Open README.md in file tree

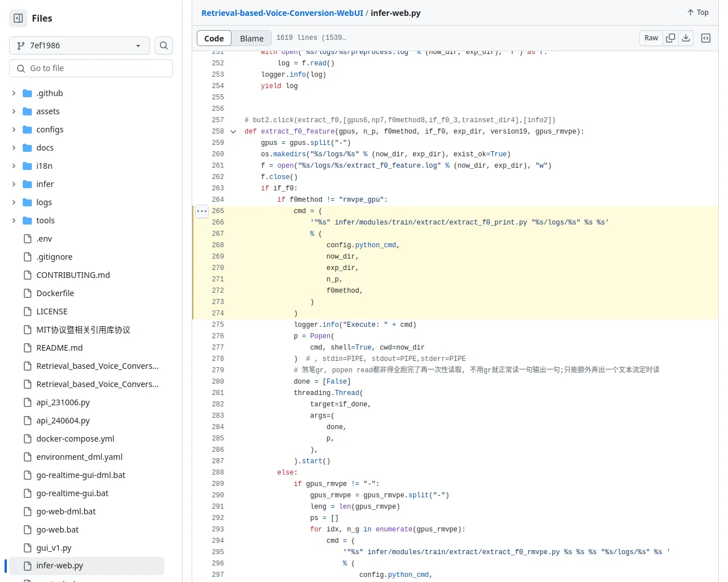[x=60, y=348]
